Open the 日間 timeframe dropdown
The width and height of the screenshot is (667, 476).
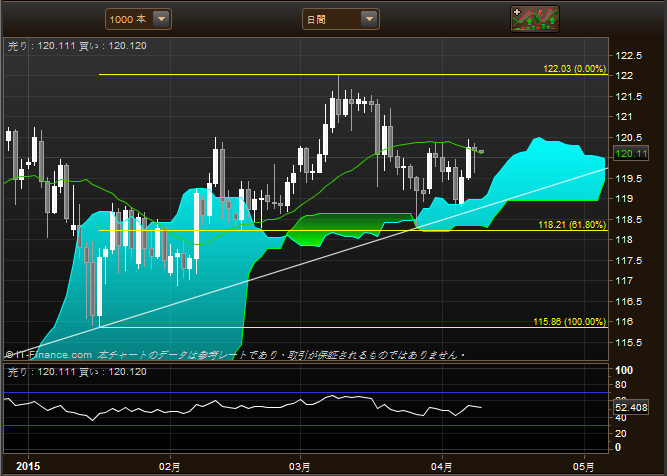[341, 19]
